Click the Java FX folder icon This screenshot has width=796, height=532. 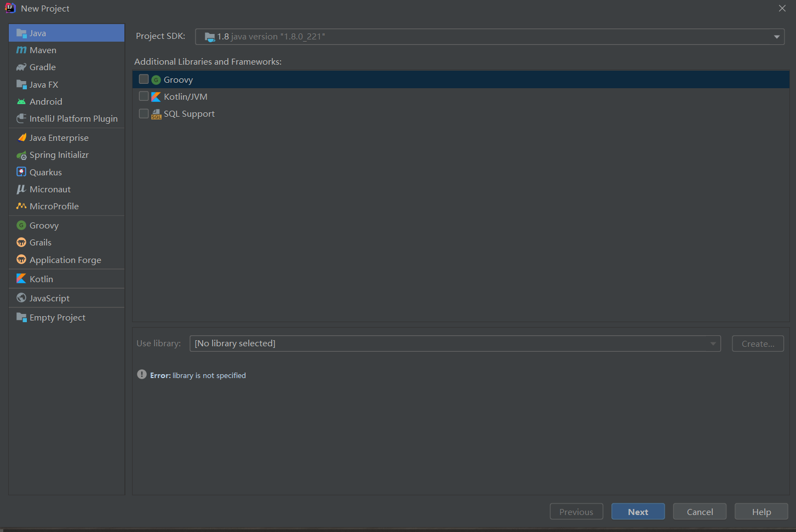coord(21,84)
